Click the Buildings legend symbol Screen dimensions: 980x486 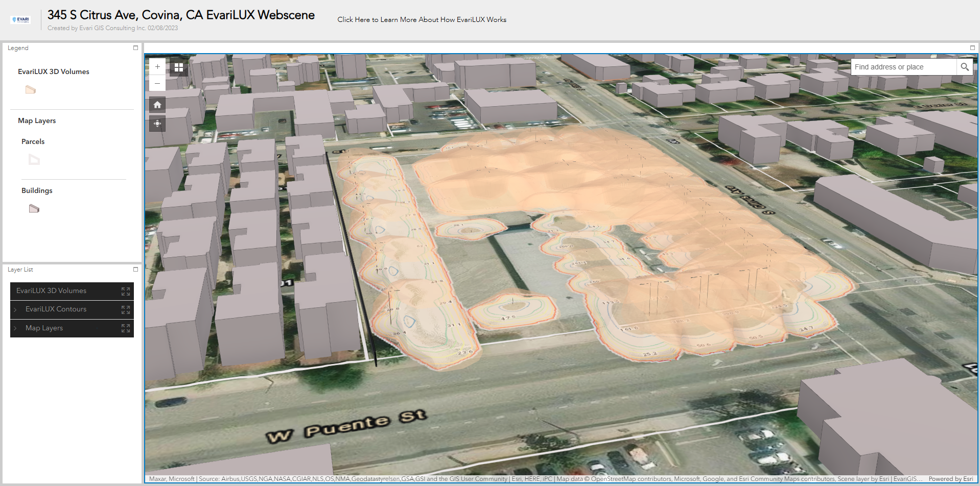click(34, 208)
